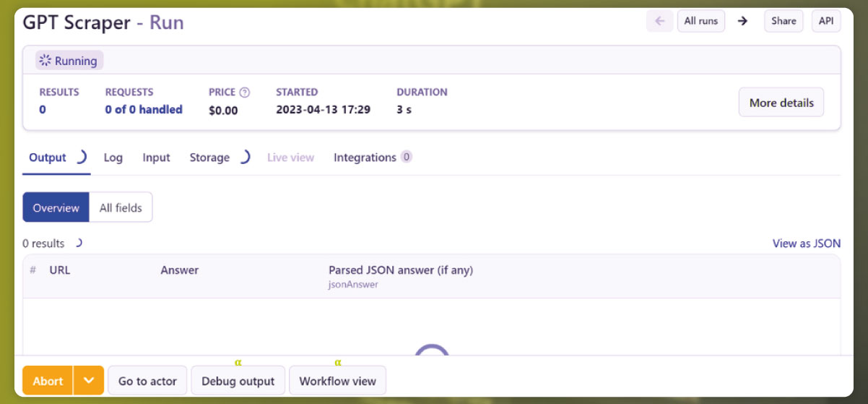868x404 pixels.
Task: Click the Go to actor button
Action: point(148,381)
